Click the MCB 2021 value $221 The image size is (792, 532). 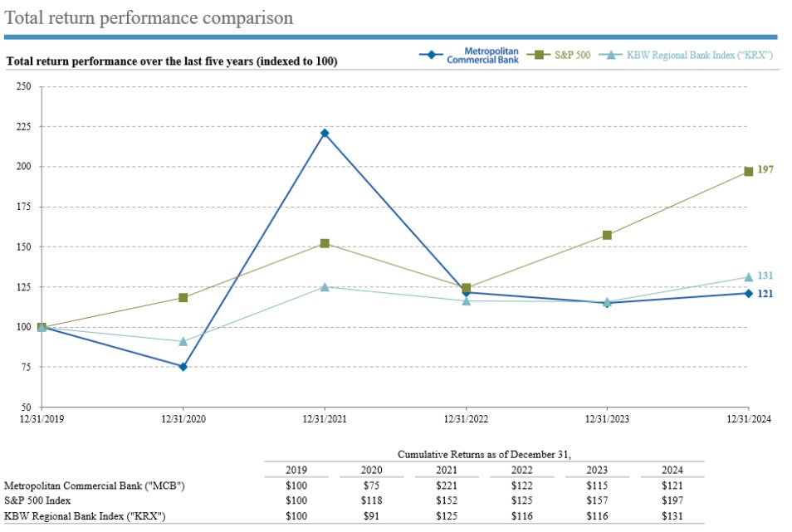(x=447, y=486)
